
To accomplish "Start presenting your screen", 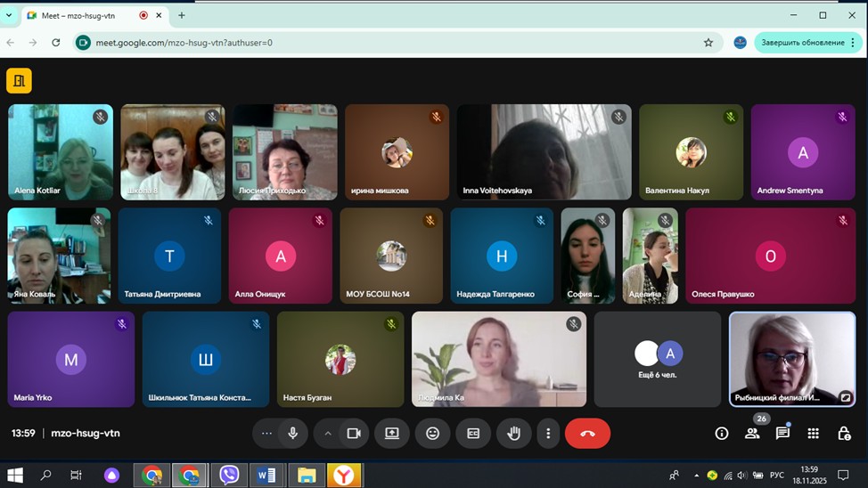I will (392, 434).
